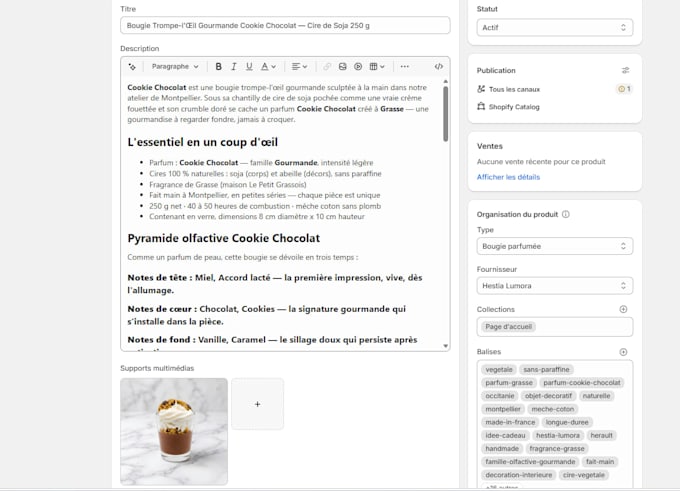The image size is (680, 491).
Task: Click the famille-olfactive-gourmande tag
Action: click(530, 462)
